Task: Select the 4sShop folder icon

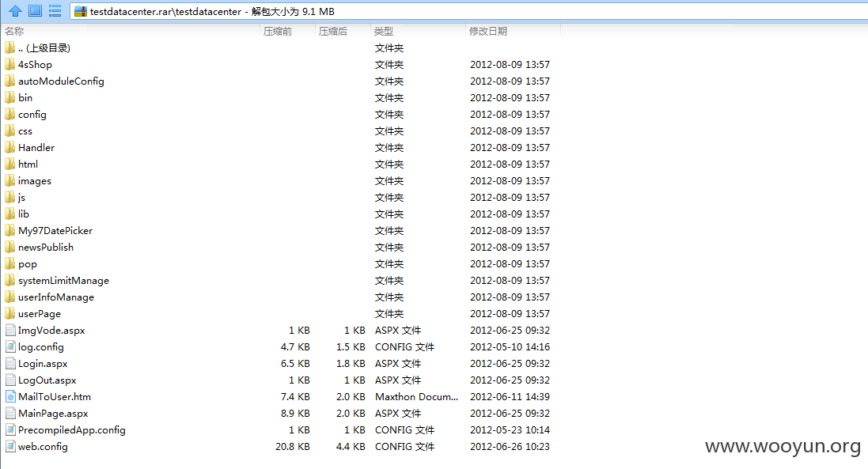Action: click(10, 64)
